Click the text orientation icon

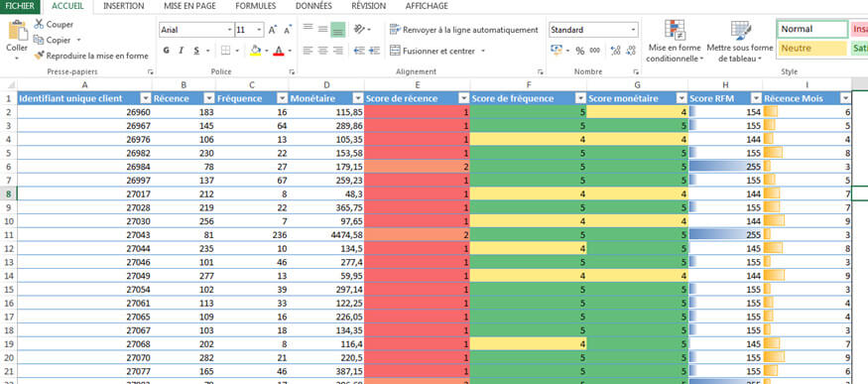359,30
